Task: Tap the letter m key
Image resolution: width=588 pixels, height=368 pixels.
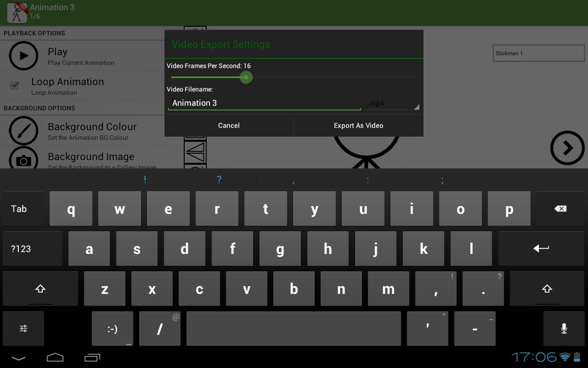Action: [x=388, y=288]
